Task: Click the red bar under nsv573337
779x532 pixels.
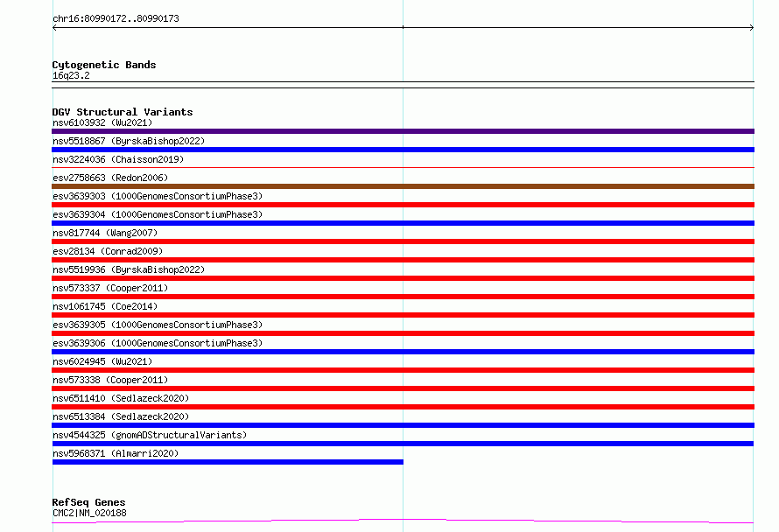Action: pyautogui.click(x=403, y=297)
